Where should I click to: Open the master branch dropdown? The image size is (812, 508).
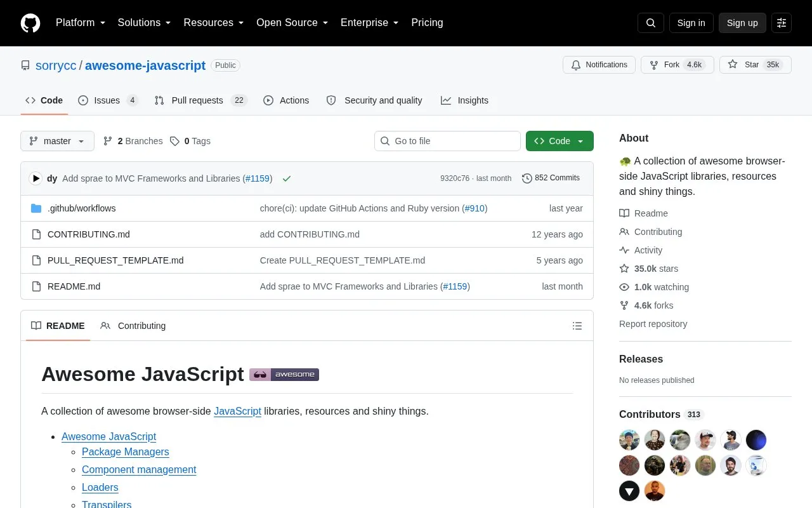(x=57, y=141)
